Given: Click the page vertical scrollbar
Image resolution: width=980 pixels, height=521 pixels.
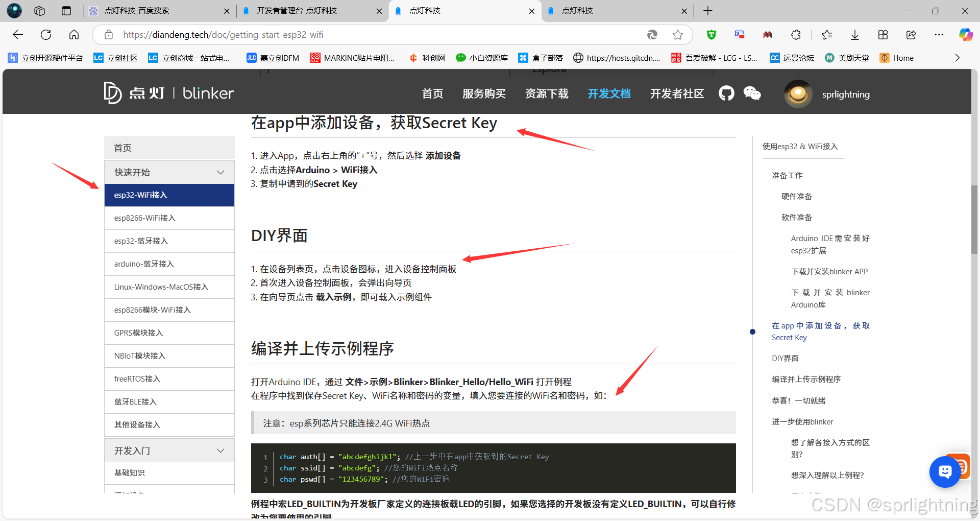Looking at the screenshot, I should (x=974, y=220).
